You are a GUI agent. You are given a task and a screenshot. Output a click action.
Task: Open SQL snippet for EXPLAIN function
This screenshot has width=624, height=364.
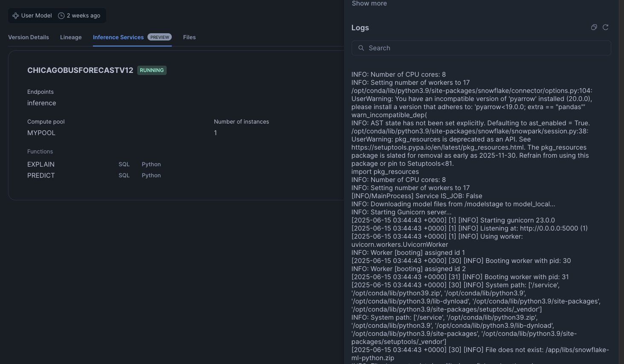point(124,165)
